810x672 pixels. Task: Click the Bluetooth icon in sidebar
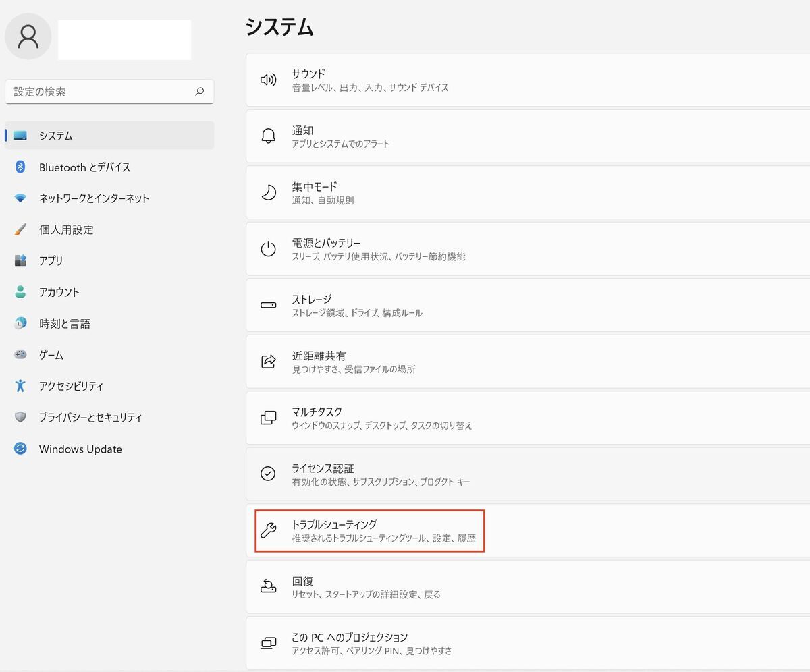pyautogui.click(x=20, y=167)
